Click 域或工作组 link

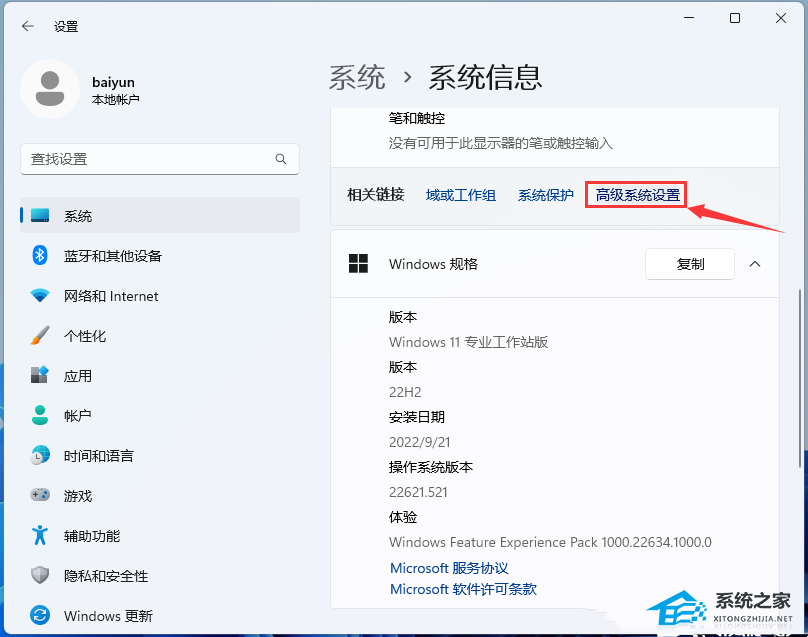coord(460,195)
